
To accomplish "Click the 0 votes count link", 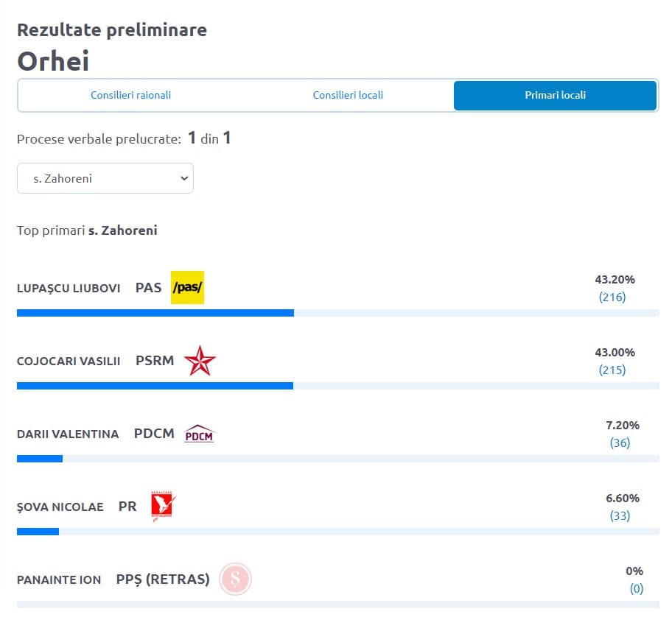I will pyautogui.click(x=636, y=588).
